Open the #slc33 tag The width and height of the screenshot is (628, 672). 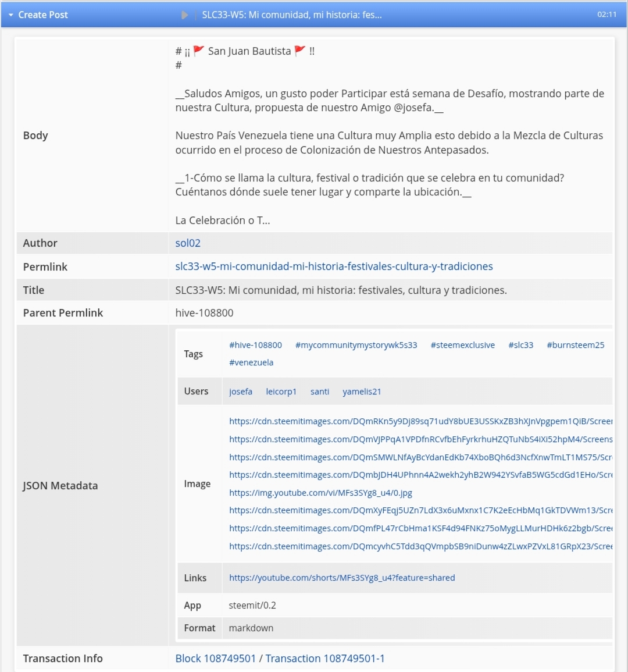click(520, 345)
